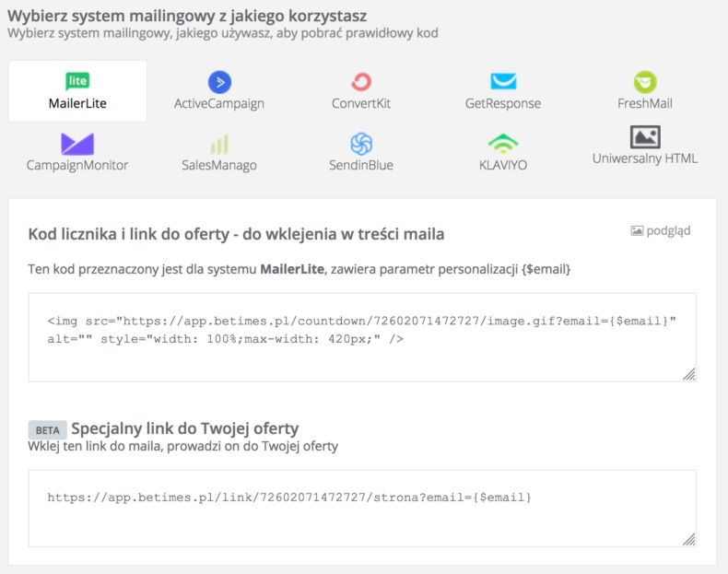728x574 pixels.
Task: Choose the SalesManago bar chart icon
Action: pyautogui.click(x=219, y=144)
